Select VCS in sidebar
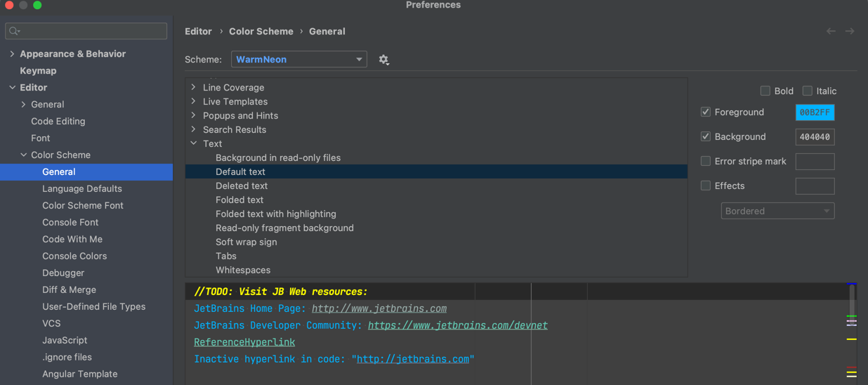 coord(51,323)
